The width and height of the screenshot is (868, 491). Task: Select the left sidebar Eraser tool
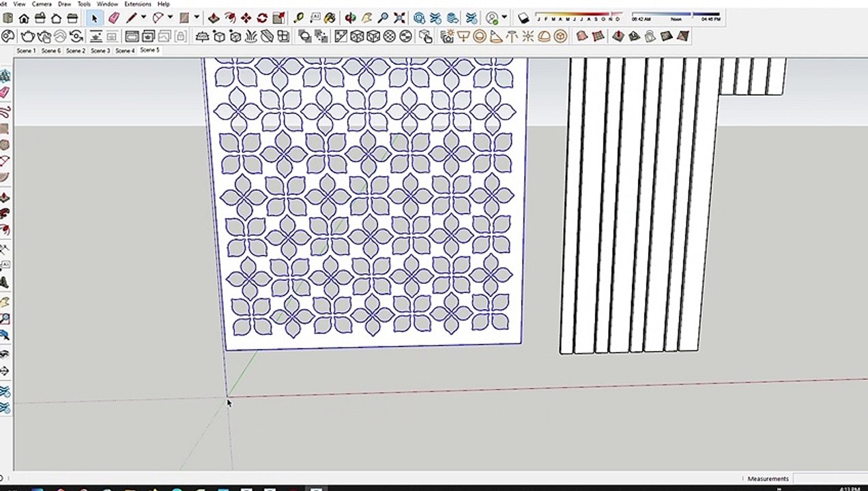pyautogui.click(x=4, y=92)
